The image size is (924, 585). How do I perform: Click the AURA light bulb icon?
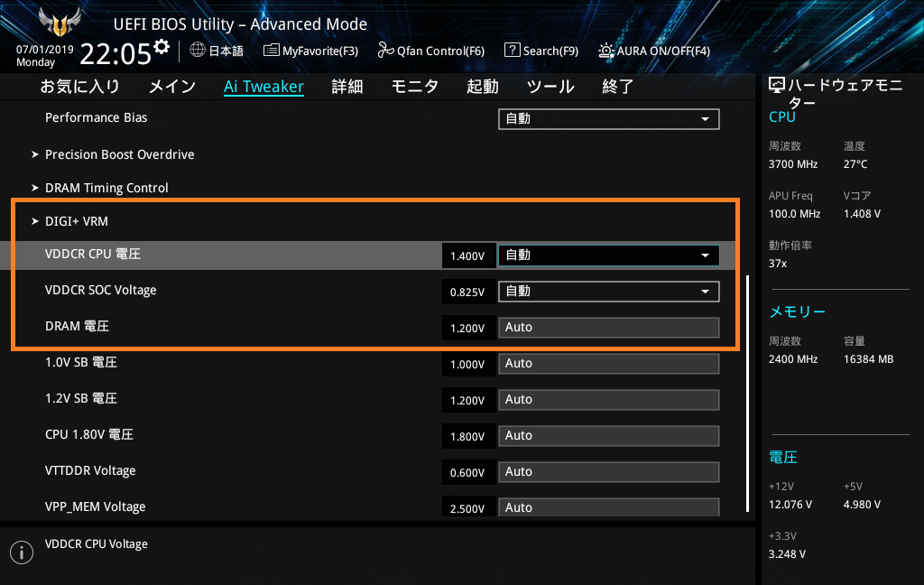coord(605,51)
